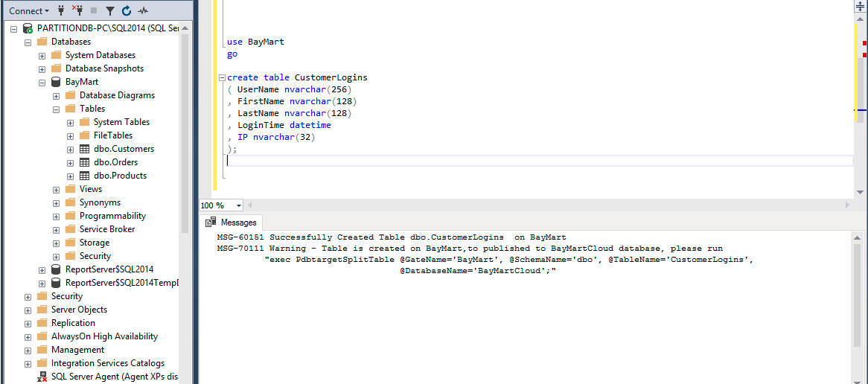Select Integration Services Catalogs folder icon
The height and width of the screenshot is (384, 868).
tap(42, 363)
